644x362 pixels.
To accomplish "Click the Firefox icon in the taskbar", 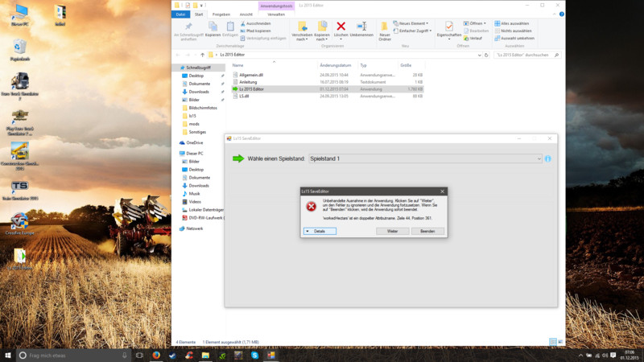I will [x=156, y=355].
